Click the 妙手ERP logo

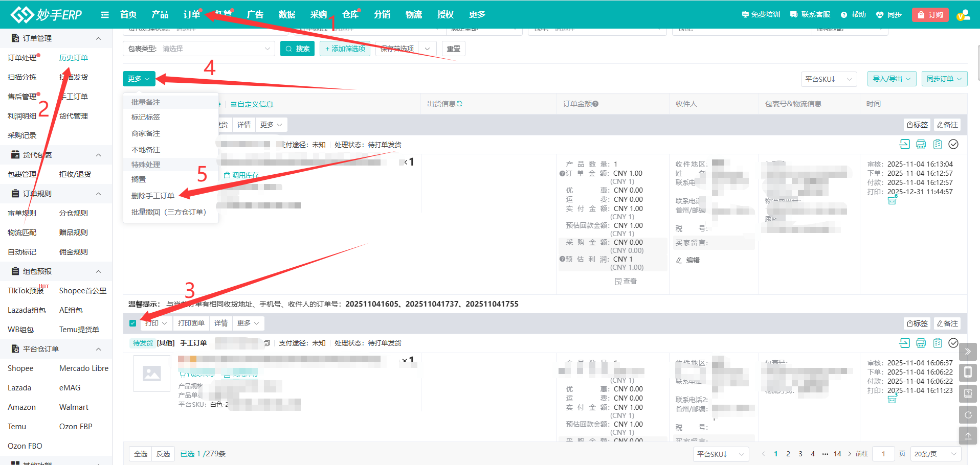[x=46, y=14]
